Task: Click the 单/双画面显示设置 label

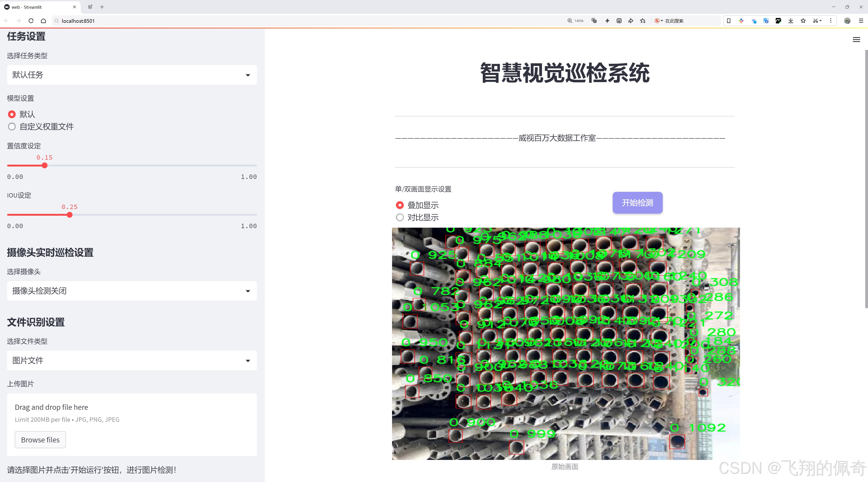Action: [x=423, y=189]
